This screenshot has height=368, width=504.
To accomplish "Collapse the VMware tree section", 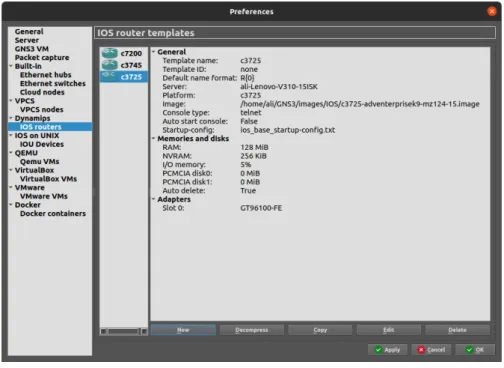I will (x=11, y=187).
